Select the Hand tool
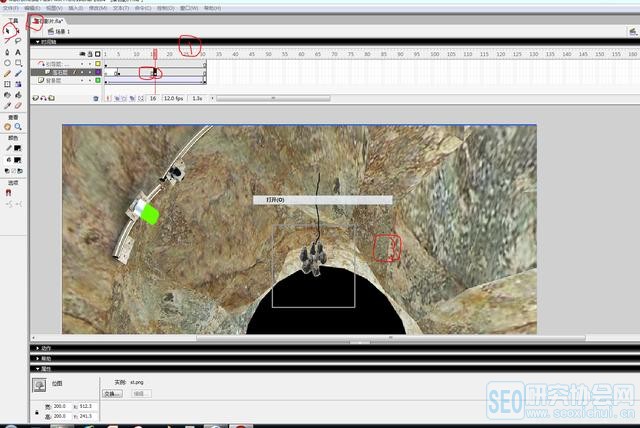Image resolution: width=640 pixels, height=428 pixels. 7,127
